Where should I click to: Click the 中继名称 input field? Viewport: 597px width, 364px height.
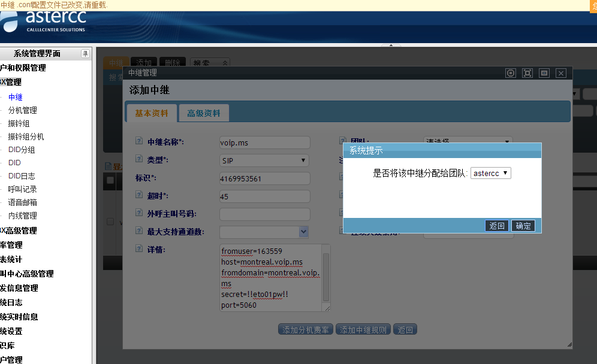click(264, 142)
